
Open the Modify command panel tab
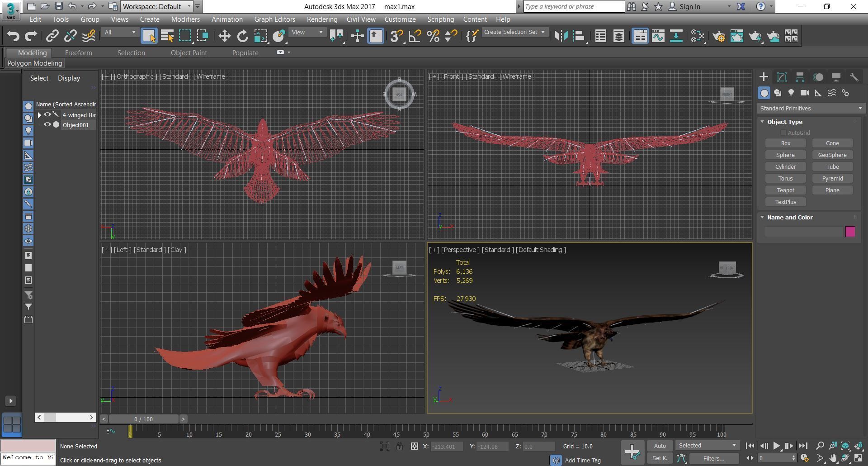tap(782, 77)
